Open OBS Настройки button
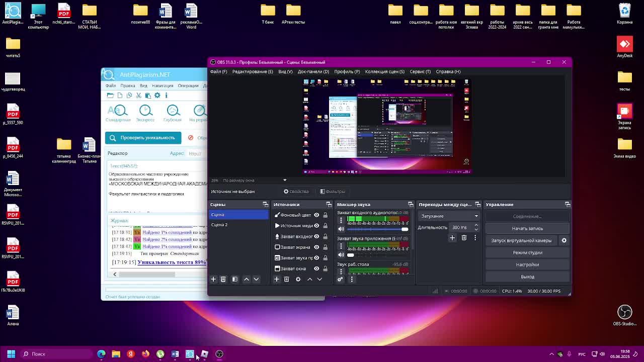Image resolution: width=644 pixels, height=362 pixels. tap(527, 264)
